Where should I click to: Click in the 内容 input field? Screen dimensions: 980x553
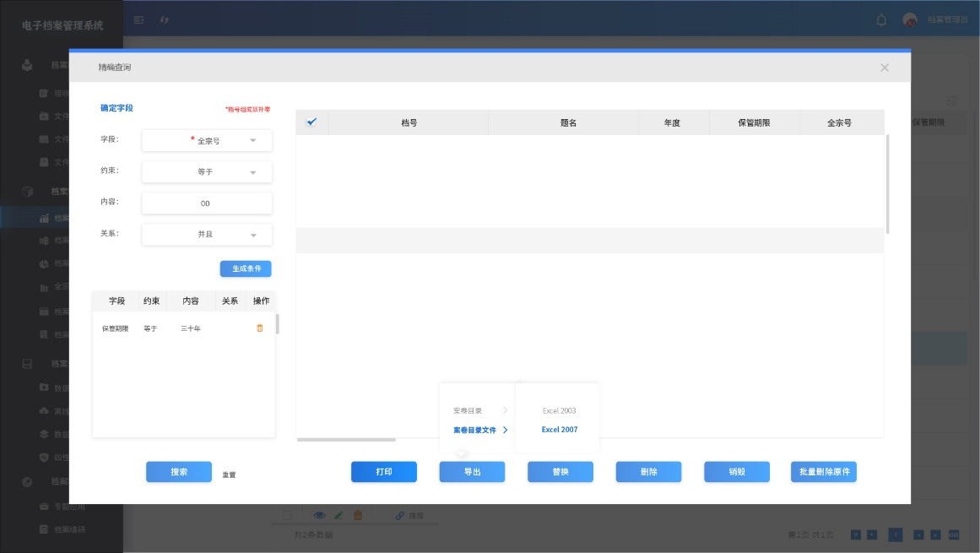(x=207, y=203)
